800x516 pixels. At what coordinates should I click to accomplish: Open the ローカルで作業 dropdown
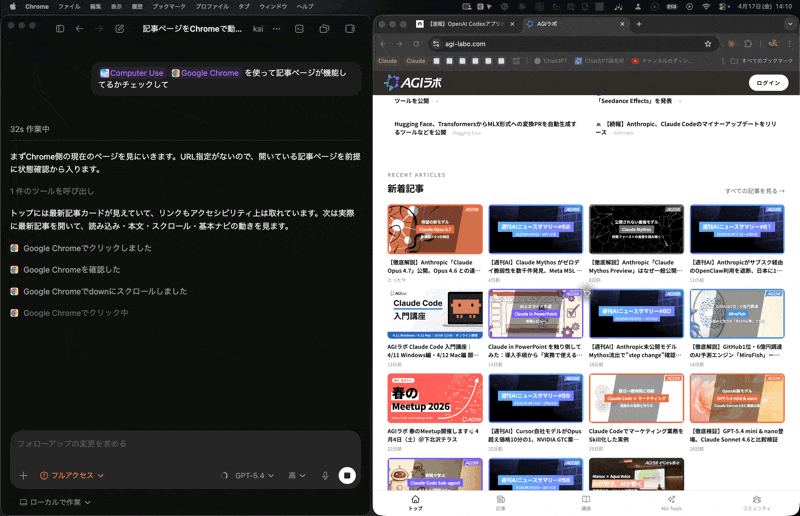pyautogui.click(x=55, y=502)
